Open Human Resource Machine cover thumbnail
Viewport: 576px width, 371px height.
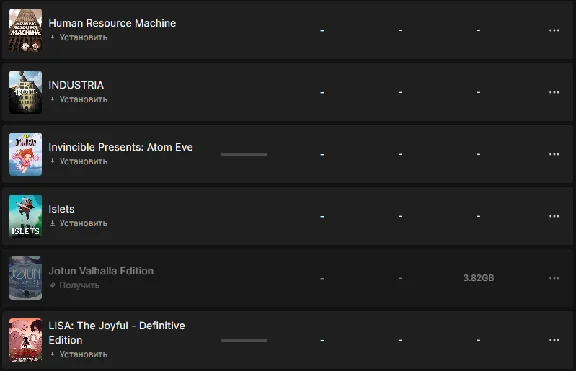click(x=25, y=30)
